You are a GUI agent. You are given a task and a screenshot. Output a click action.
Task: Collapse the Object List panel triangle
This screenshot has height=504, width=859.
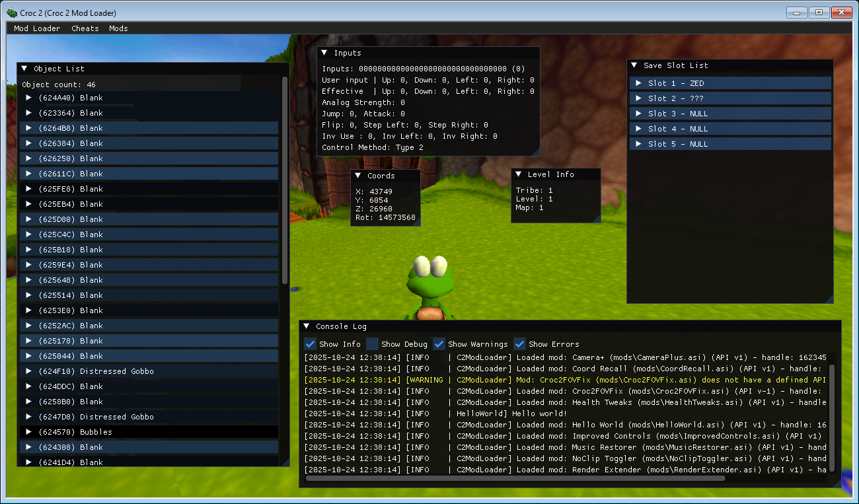pos(24,68)
